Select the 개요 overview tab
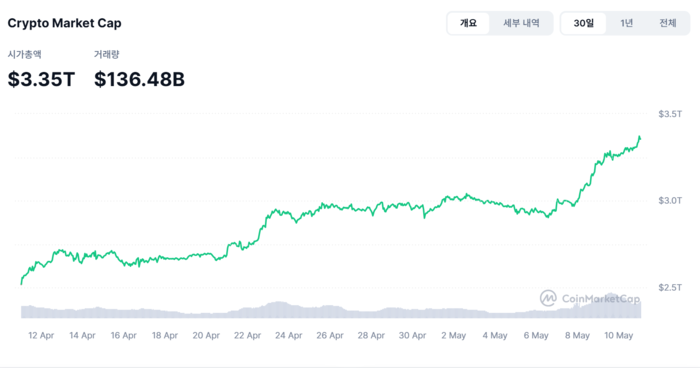The width and height of the screenshot is (700, 368). click(x=468, y=23)
